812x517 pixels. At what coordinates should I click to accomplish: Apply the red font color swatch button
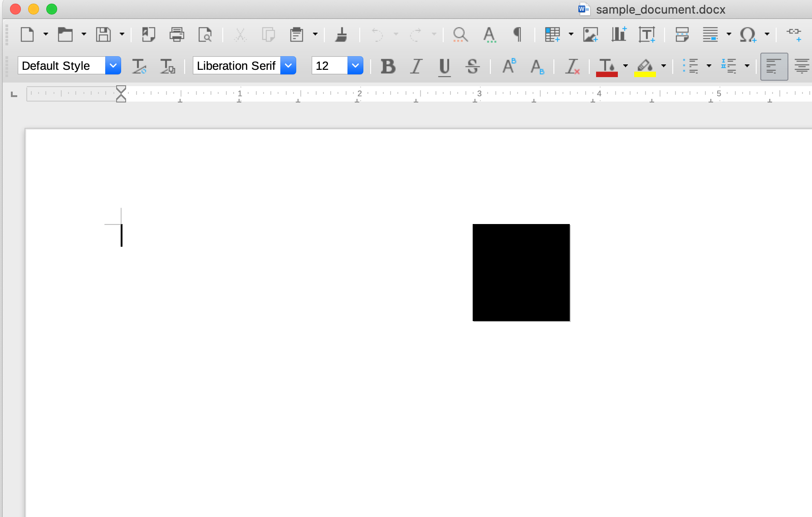(x=607, y=67)
